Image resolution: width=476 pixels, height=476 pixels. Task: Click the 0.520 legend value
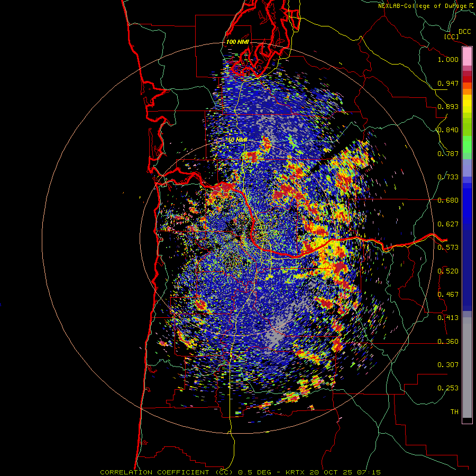[448, 271]
